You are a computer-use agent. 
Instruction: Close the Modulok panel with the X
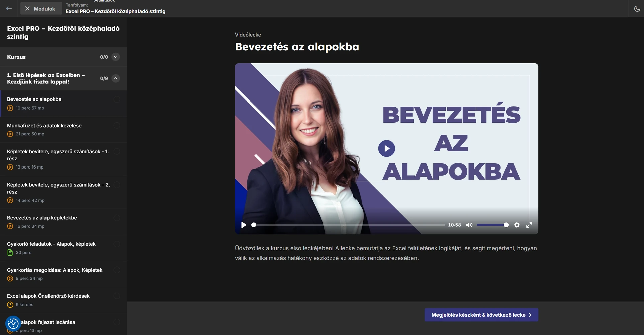27,9
